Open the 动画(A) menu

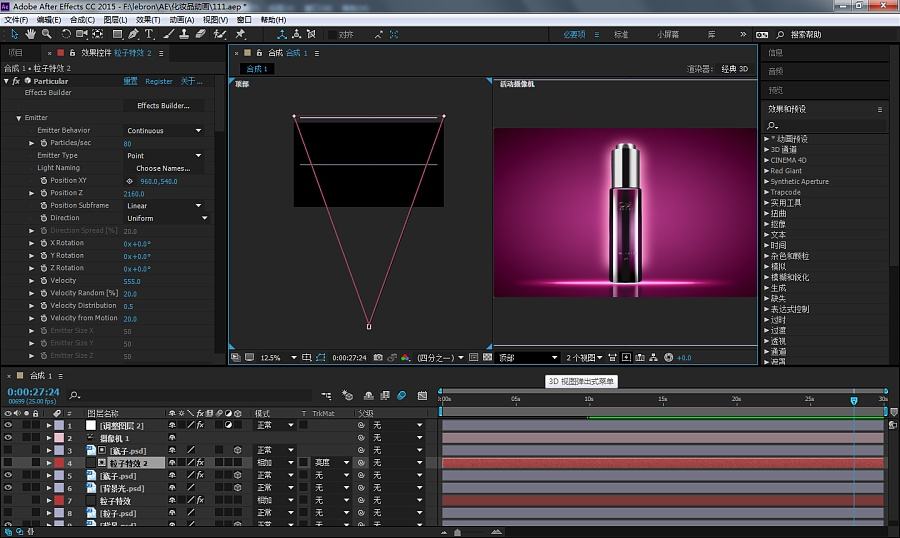click(181, 20)
